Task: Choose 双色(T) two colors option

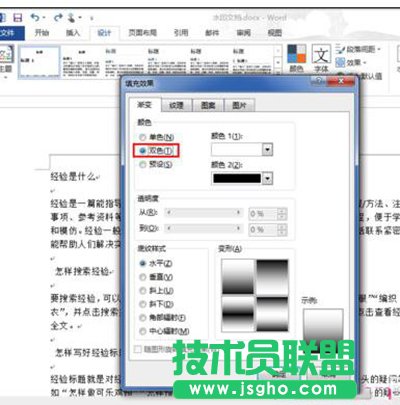Action: pyautogui.click(x=156, y=151)
